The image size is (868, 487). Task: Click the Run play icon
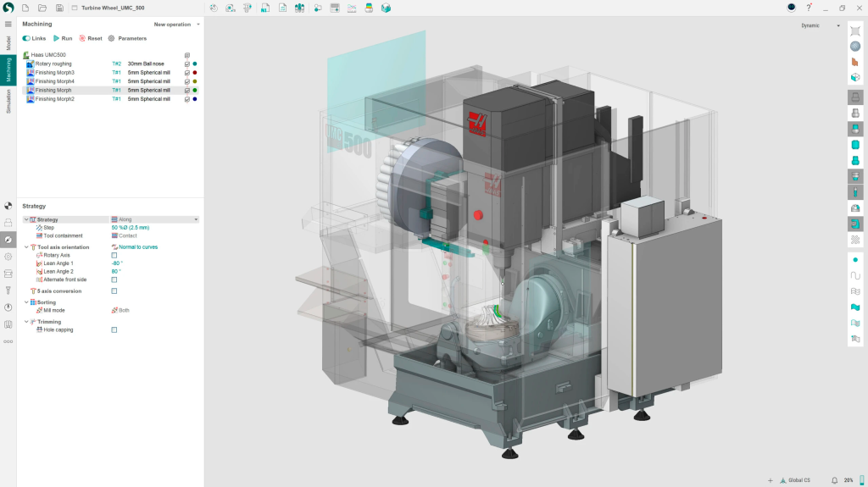[57, 38]
